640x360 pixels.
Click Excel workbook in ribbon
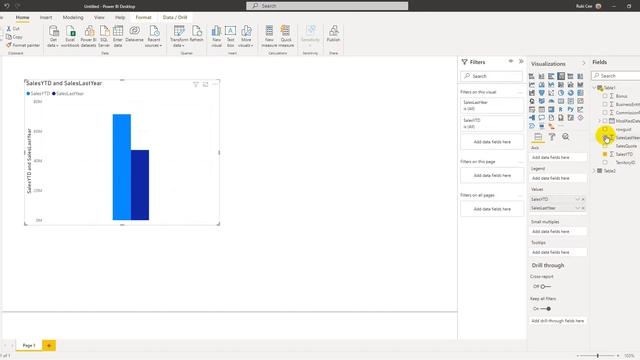pos(70,36)
